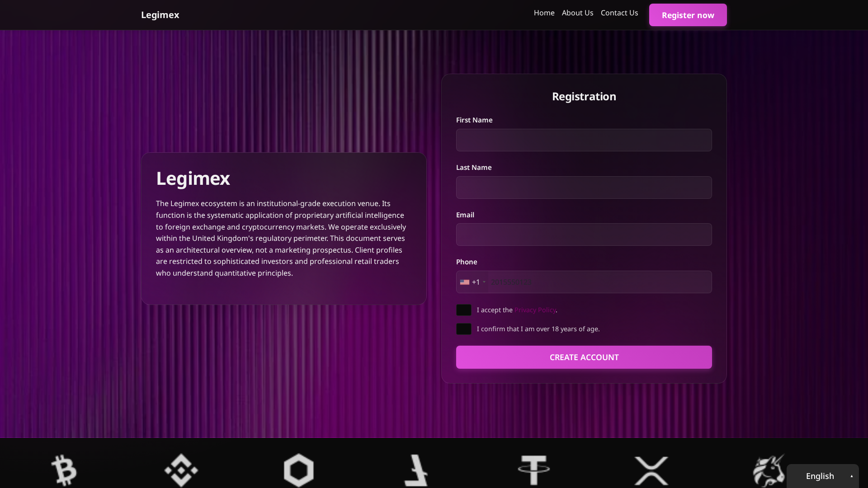The height and width of the screenshot is (488, 868).
Task: Click the Legimex logo in header
Action: 160,15
